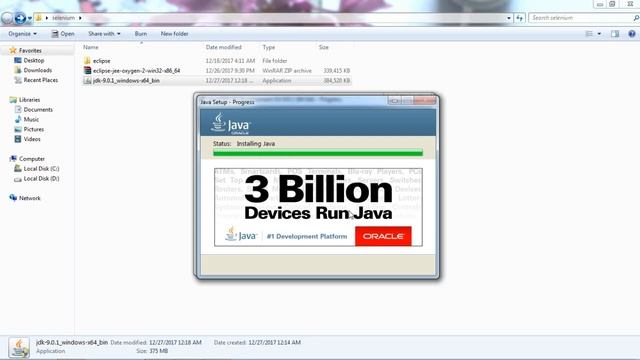Click the Burn toolbar button
The width and height of the screenshot is (640, 360).
141,34
